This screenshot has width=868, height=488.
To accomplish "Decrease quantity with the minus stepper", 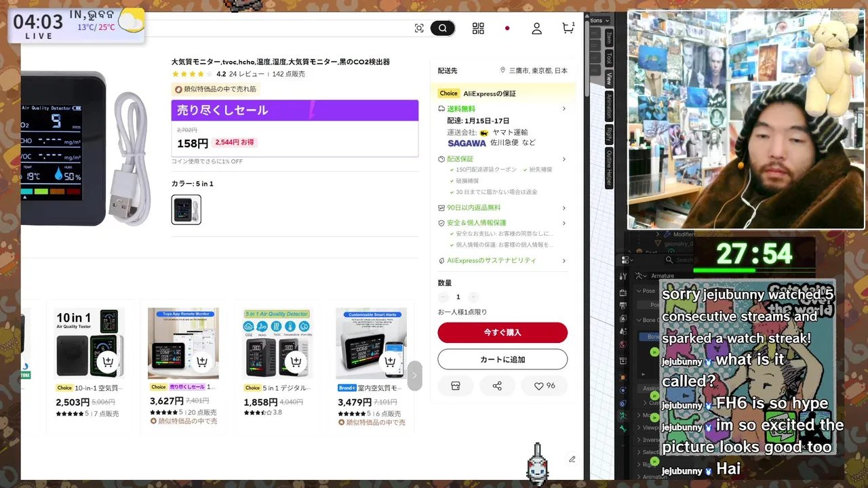I will point(443,297).
